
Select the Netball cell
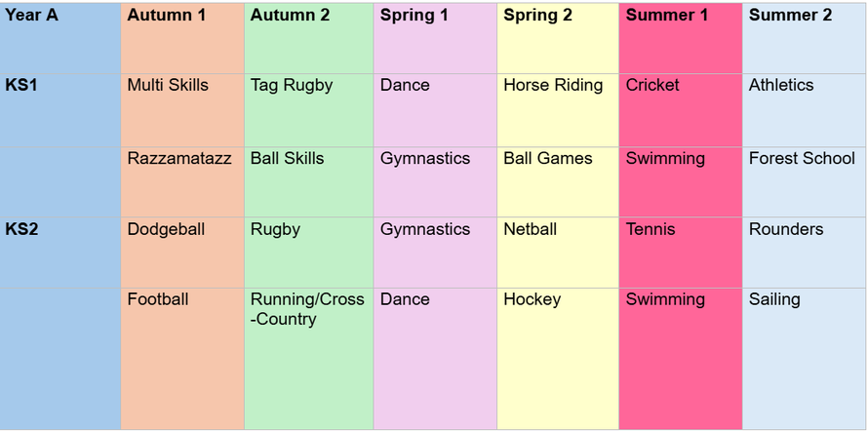531,229
